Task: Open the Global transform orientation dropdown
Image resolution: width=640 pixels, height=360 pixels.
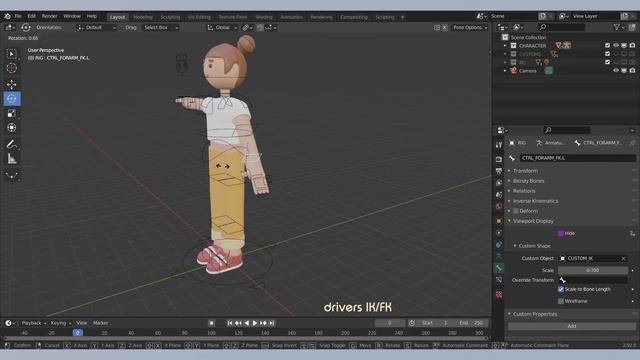Action: click(222, 27)
